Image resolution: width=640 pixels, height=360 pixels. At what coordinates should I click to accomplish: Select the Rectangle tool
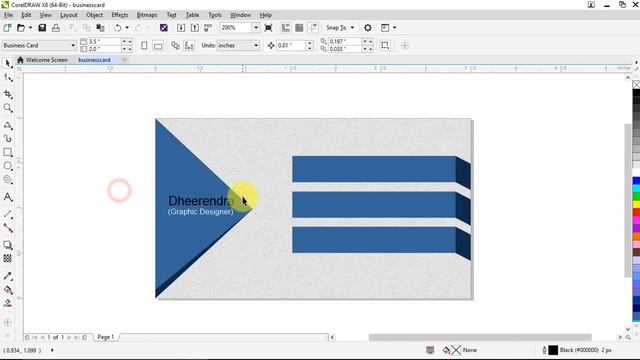[8, 152]
